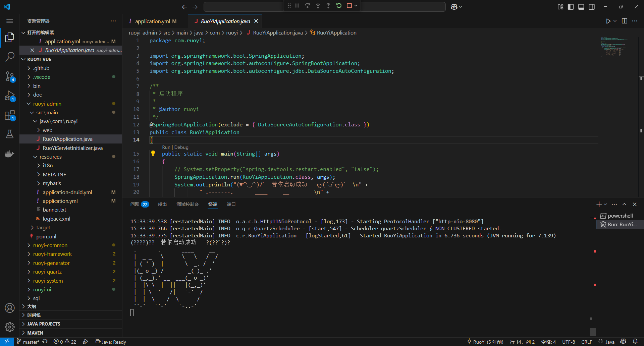Toggle the bottom panel visibility
Image resolution: width=644 pixels, height=346 pixels.
(x=581, y=7)
